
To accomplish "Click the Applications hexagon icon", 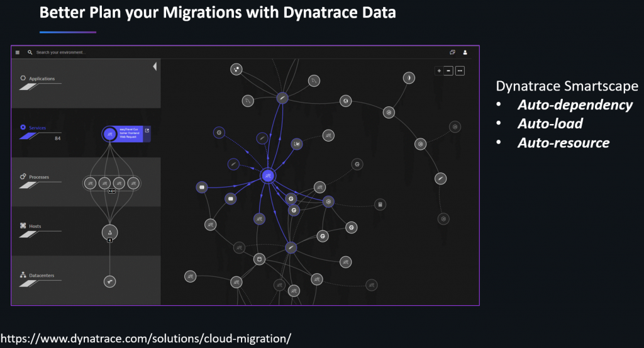I will point(23,78).
